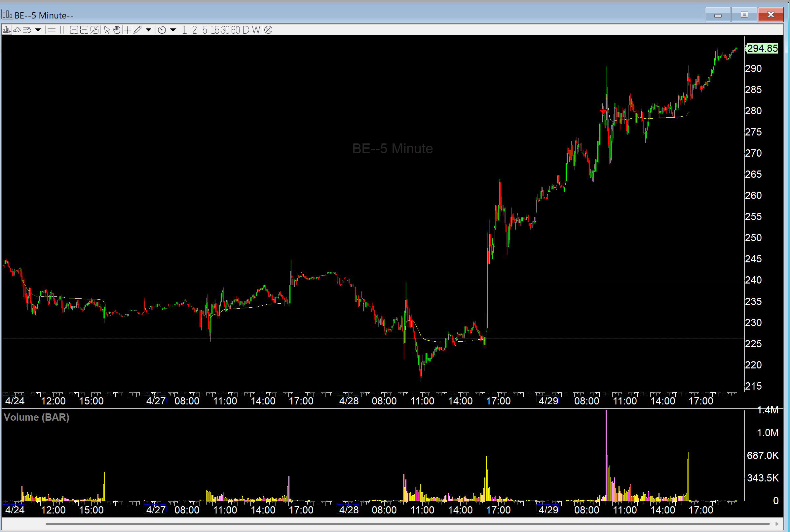The width and height of the screenshot is (790, 532).
Task: Expand the dropdown next to the clock icon
Action: tap(173, 30)
